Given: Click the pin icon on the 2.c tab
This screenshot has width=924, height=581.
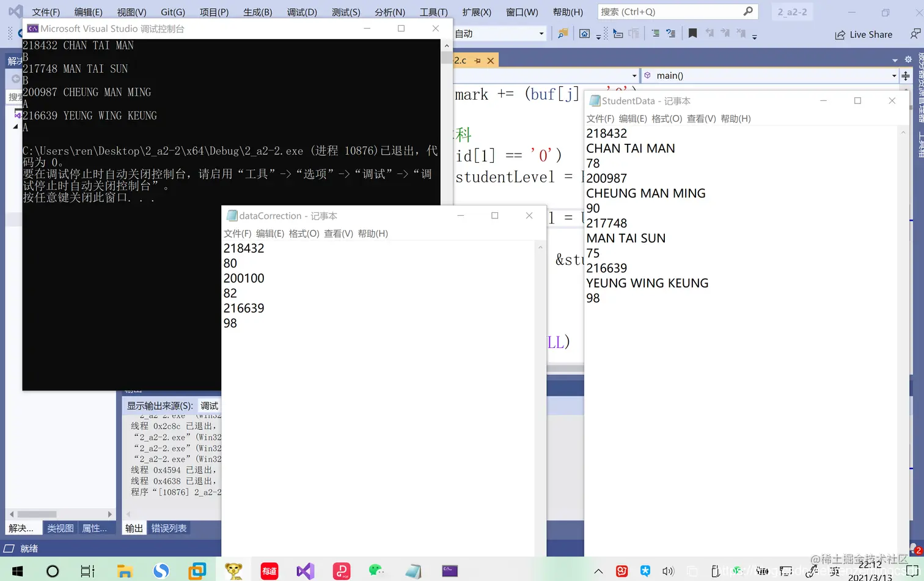Looking at the screenshot, I should [x=477, y=61].
